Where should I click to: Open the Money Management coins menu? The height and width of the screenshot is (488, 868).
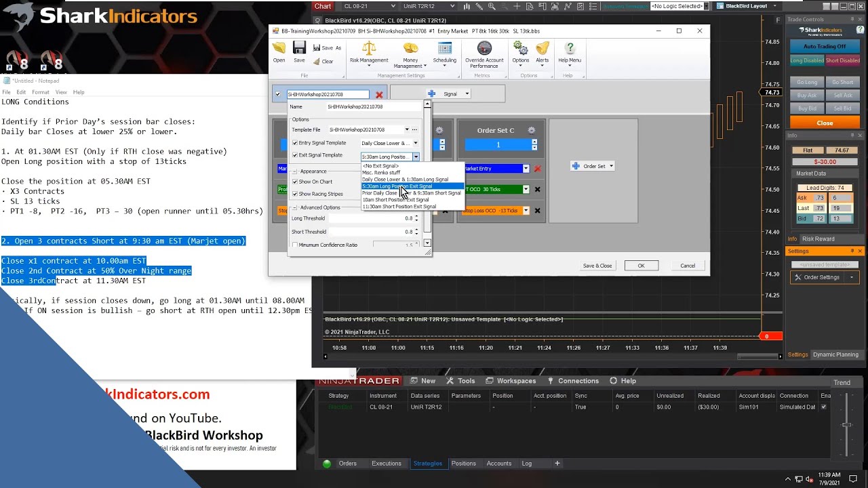pos(411,54)
